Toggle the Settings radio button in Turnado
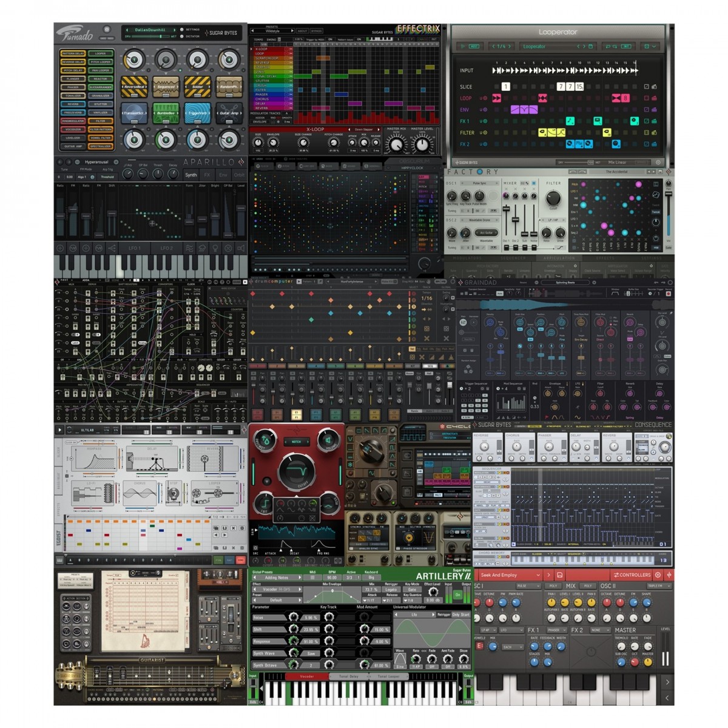The width and height of the screenshot is (728, 728). (x=181, y=29)
